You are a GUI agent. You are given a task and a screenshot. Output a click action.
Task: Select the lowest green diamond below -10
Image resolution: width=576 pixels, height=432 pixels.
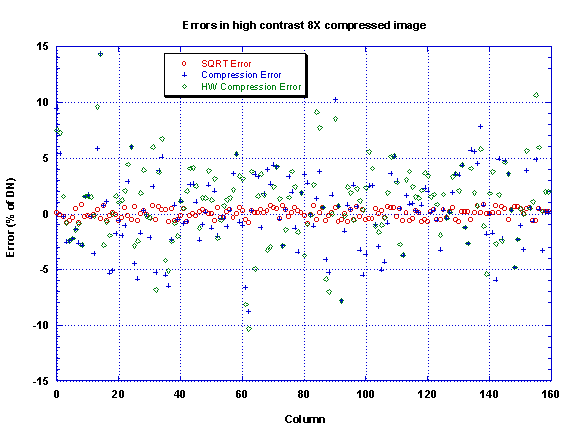click(249, 329)
